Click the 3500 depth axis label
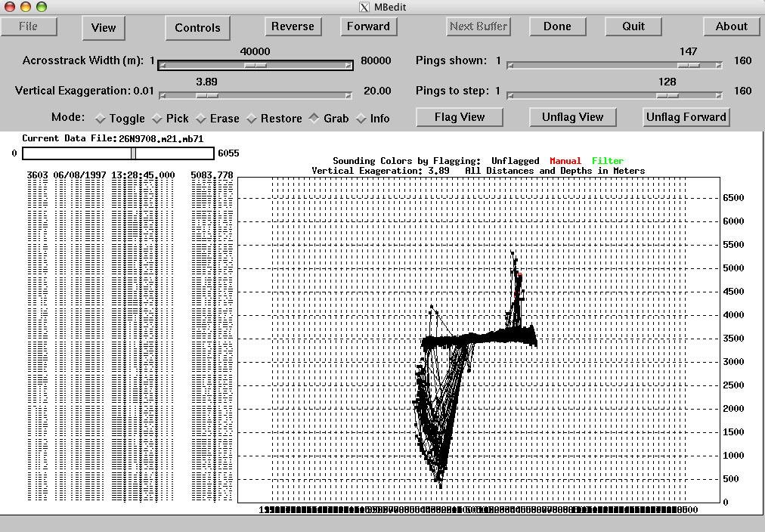This screenshot has height=532, width=765. pyautogui.click(x=733, y=339)
